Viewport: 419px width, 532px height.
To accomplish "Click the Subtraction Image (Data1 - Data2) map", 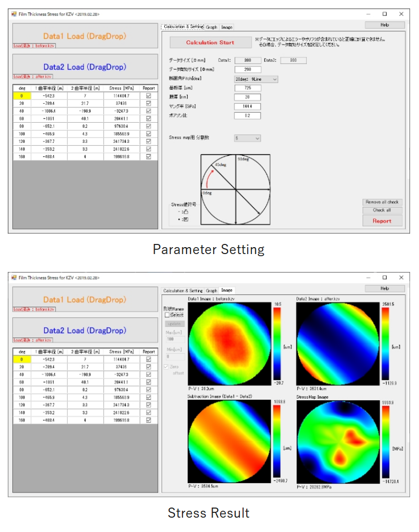I will (x=229, y=440).
